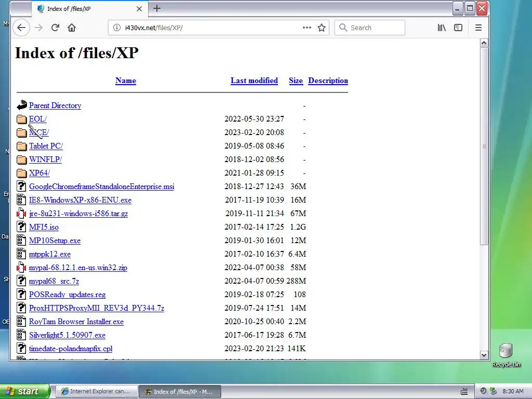The width and height of the screenshot is (532, 399).
Task: Download MP10Setup.exe link
Action: coord(55,241)
